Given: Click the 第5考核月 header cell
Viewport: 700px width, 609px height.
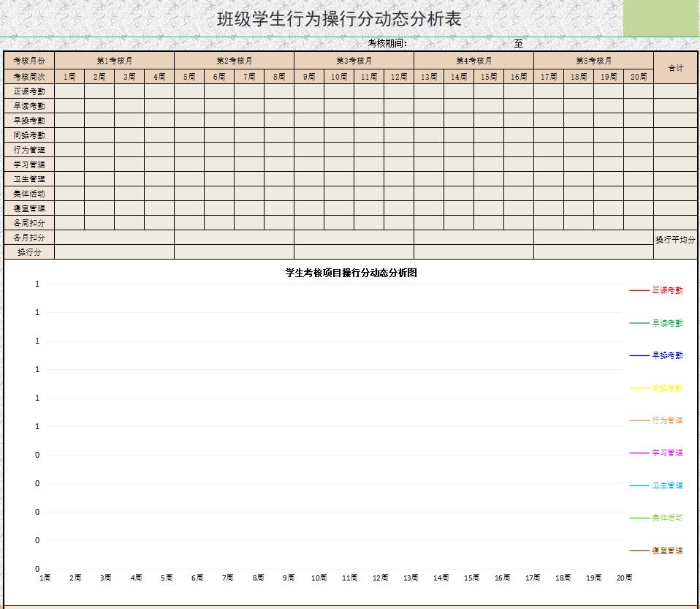Looking at the screenshot, I should pyautogui.click(x=593, y=61).
